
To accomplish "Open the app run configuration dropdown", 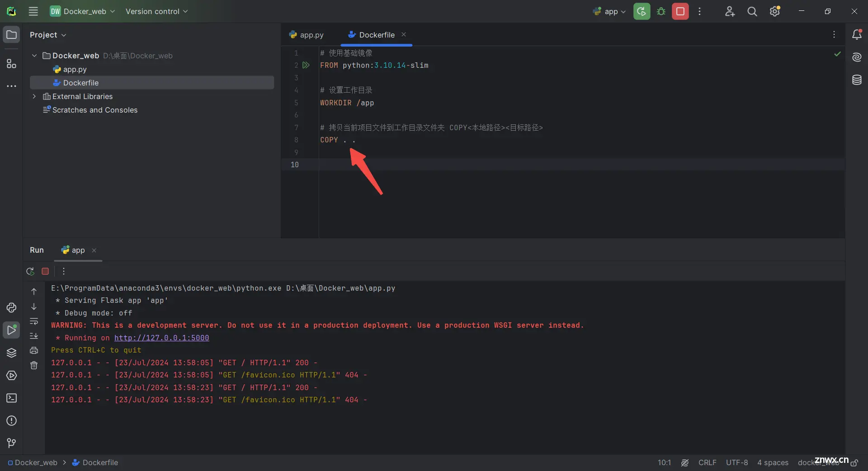I will (x=609, y=11).
